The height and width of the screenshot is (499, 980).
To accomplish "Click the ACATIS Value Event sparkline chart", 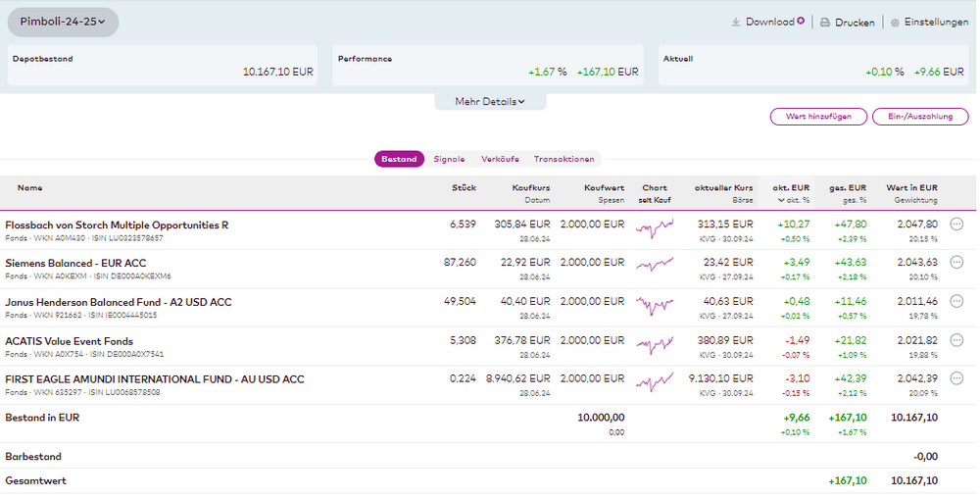I will click(x=655, y=346).
